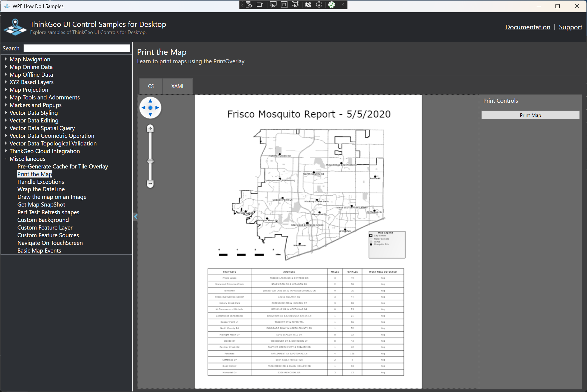Image resolution: width=587 pixels, height=392 pixels.
Task: Pan map right with the east arrow
Action: (157, 108)
